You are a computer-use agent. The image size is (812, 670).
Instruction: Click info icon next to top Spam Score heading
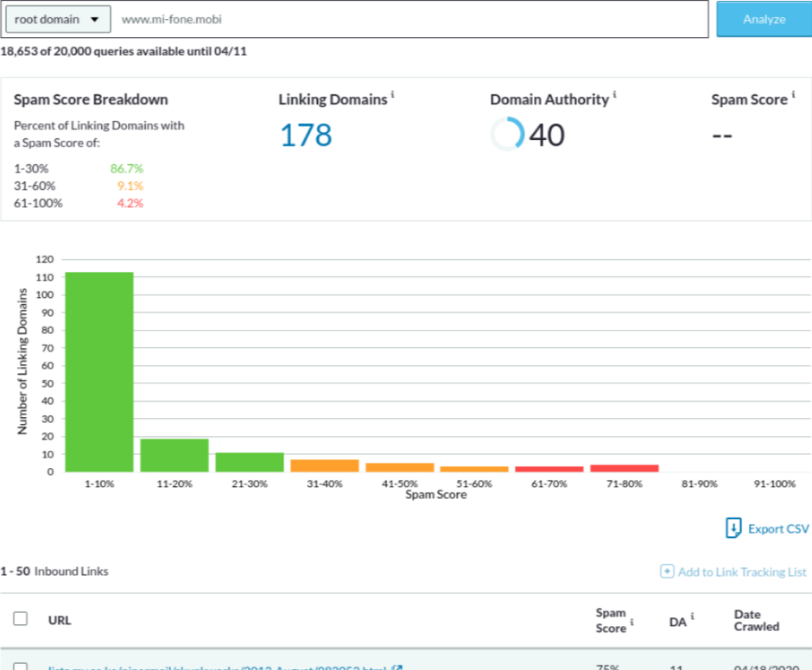click(793, 95)
